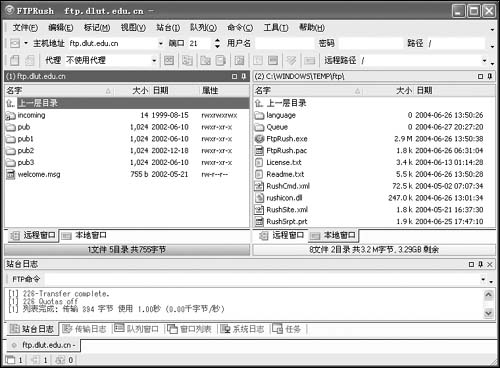Viewport: 500px width, 368px height.
Task: Click the third toolbar icon after the proxy dropdown
Action: 205,60
